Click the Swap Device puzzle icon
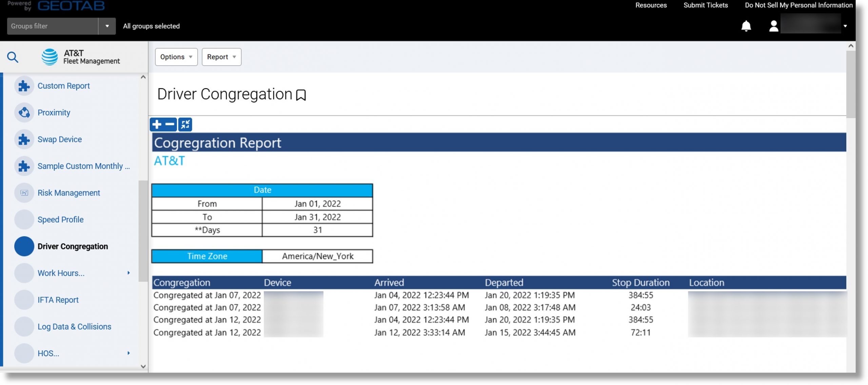Screen dimensions: 868x385 coord(24,139)
